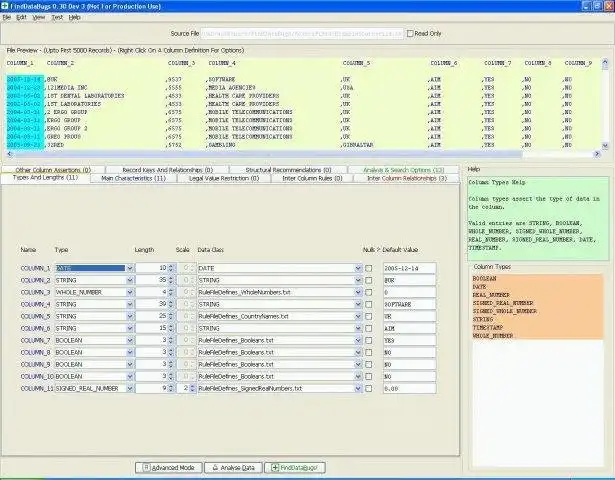Open Inter Column Relationships tab
Viewport: 615px width, 480px height.
point(407,178)
